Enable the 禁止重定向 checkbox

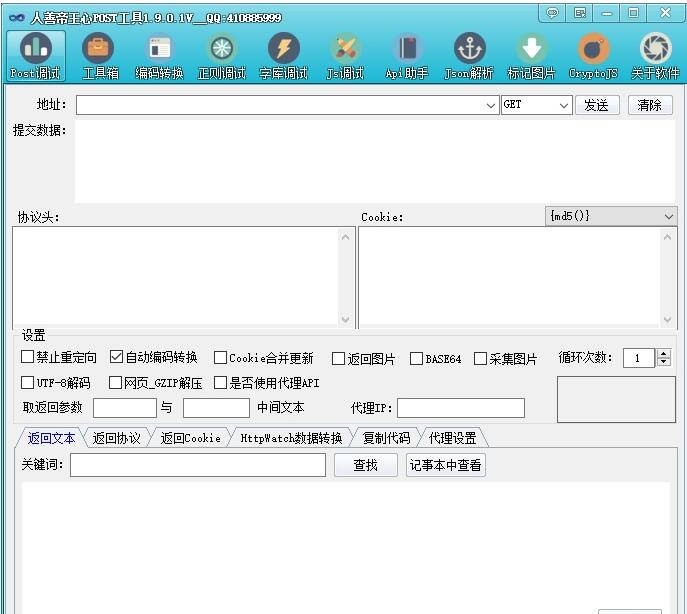point(28,357)
